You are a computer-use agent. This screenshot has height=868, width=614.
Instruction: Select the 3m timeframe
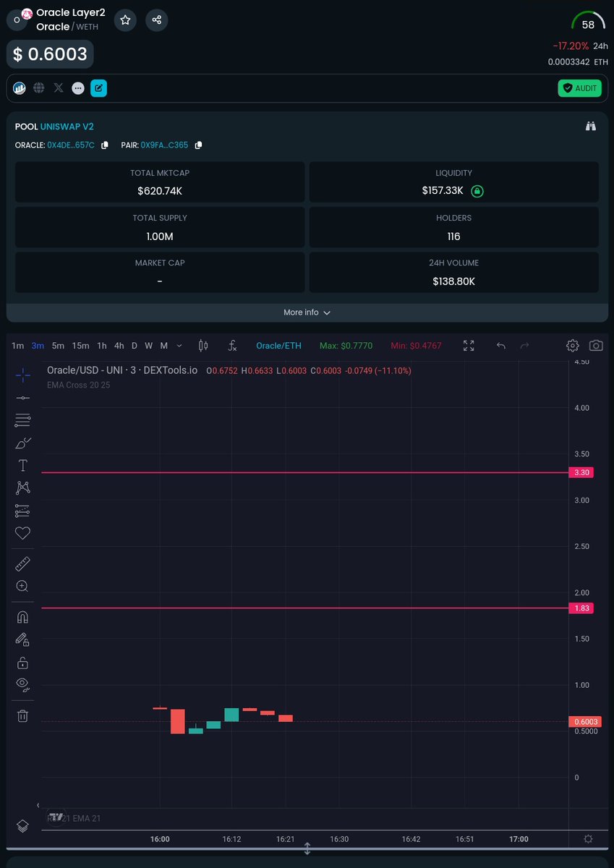[x=38, y=346]
